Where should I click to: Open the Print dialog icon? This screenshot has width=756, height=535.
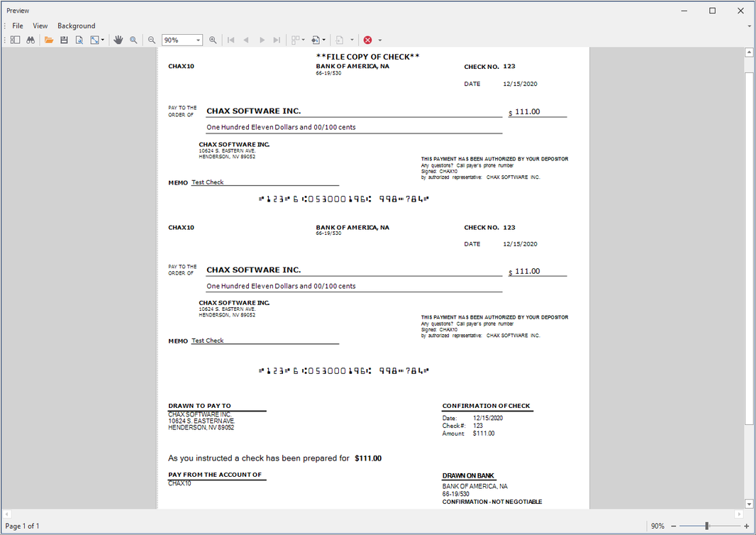click(78, 40)
